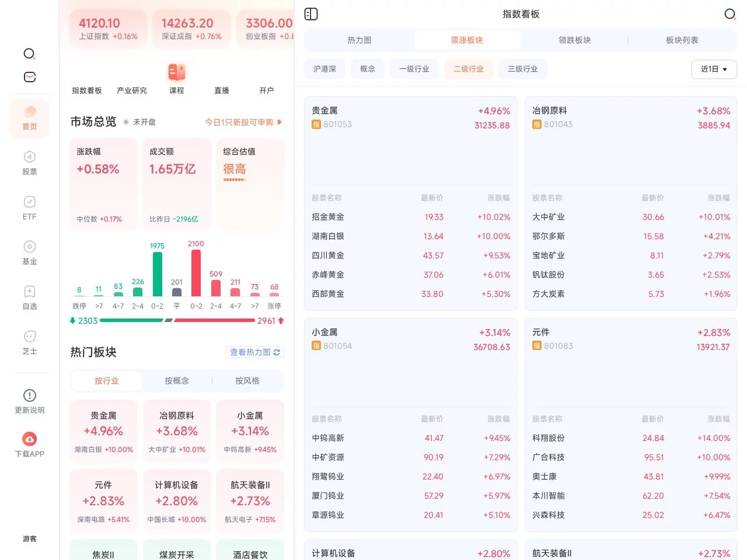
Task: Click the search icon in 指数看板 header
Action: coord(729,14)
